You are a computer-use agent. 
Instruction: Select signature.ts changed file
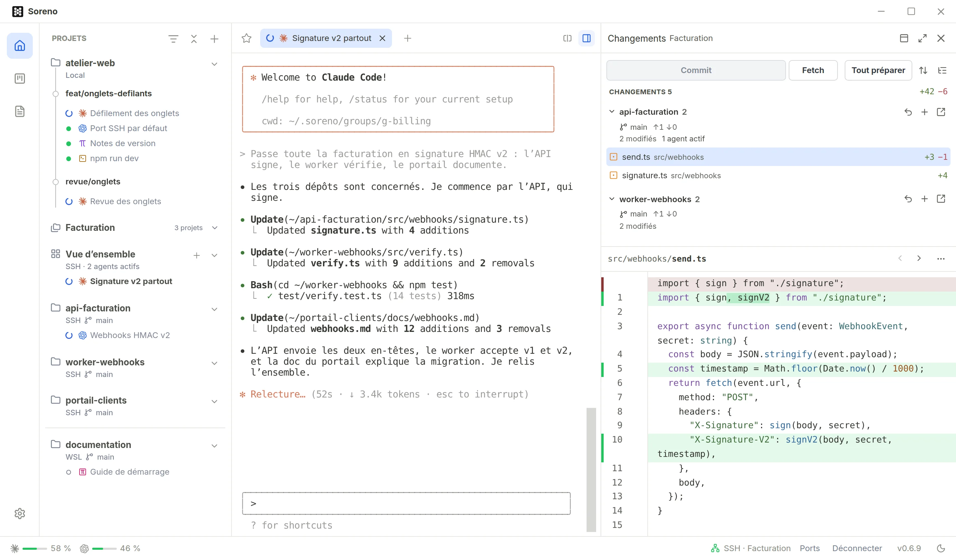coord(778,175)
